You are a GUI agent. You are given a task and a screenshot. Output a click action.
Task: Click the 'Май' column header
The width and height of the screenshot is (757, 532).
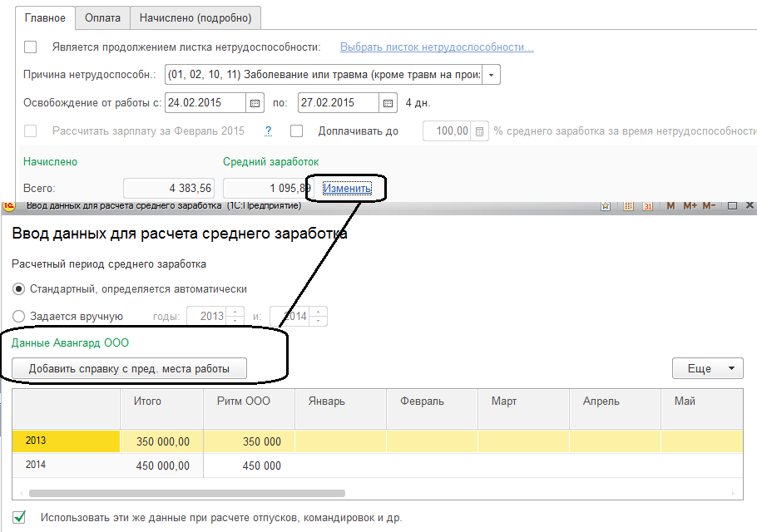702,409
